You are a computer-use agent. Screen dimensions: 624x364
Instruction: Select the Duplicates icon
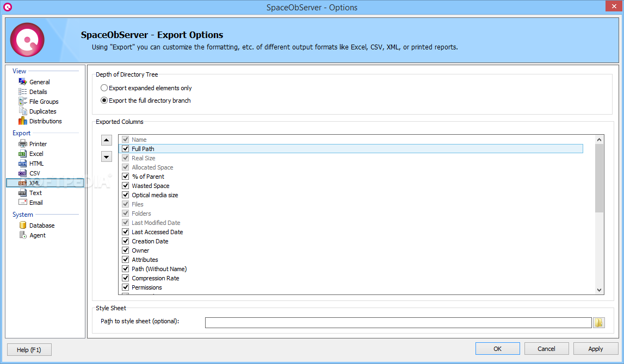coord(23,111)
